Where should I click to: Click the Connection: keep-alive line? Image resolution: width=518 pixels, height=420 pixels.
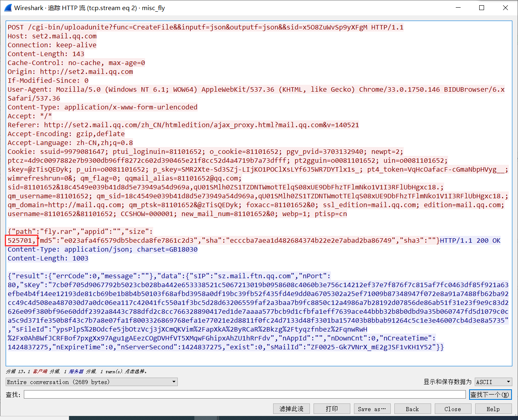[x=52, y=45]
